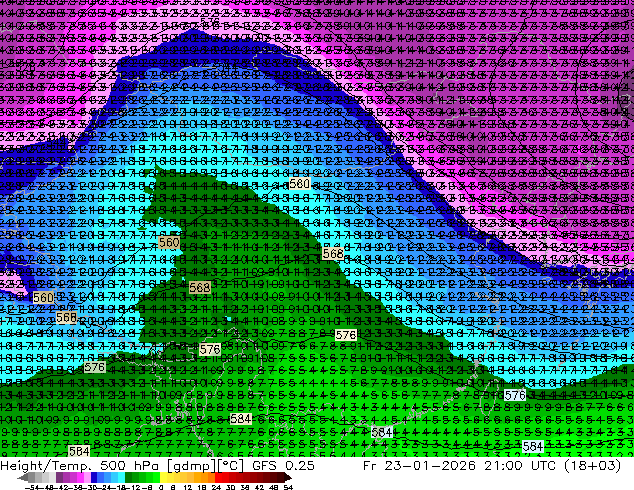Image resolution: width=634 pixels, height=490 pixels.
Task: Click the leftmost 584 contour label
Action: (x=79, y=450)
